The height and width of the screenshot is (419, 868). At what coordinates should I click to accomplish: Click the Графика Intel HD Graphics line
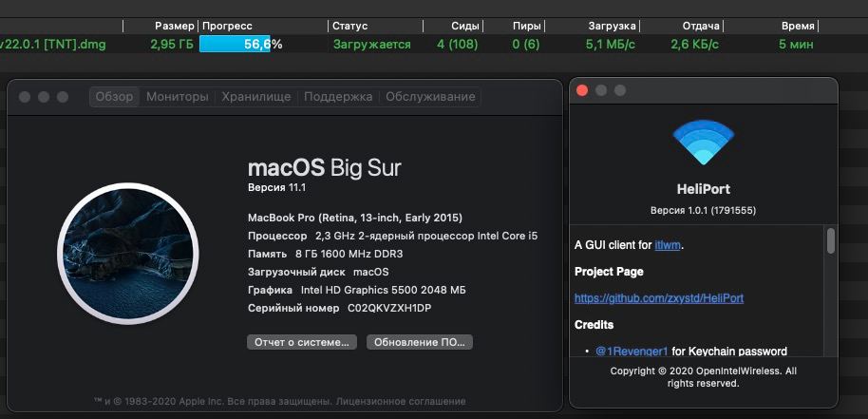pyautogui.click(x=357, y=290)
